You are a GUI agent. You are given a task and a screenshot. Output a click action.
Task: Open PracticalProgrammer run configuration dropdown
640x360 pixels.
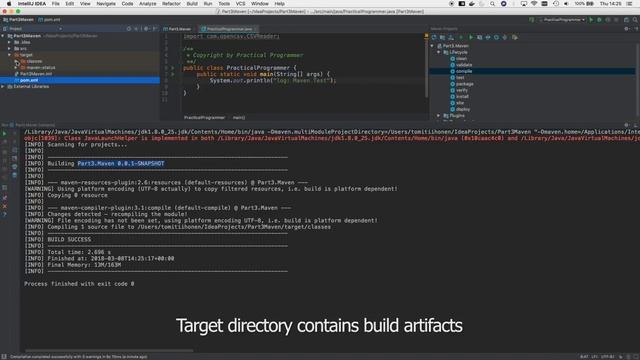click(562, 20)
